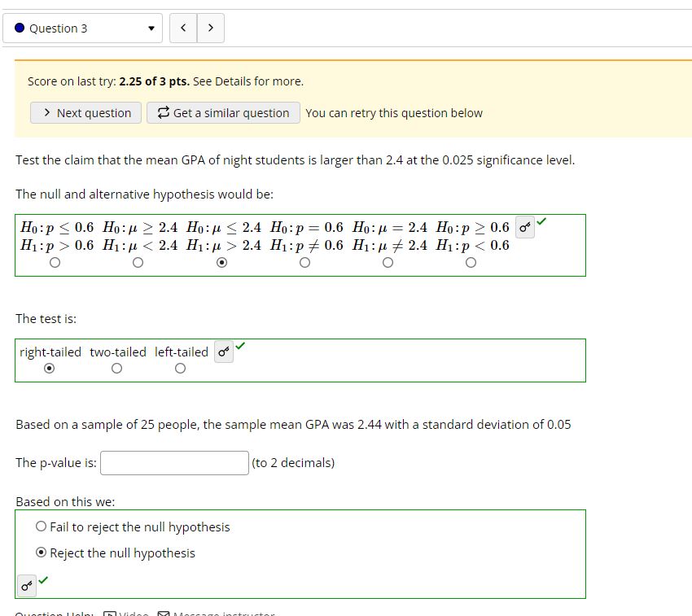Click the previous question arrow

tap(185, 27)
